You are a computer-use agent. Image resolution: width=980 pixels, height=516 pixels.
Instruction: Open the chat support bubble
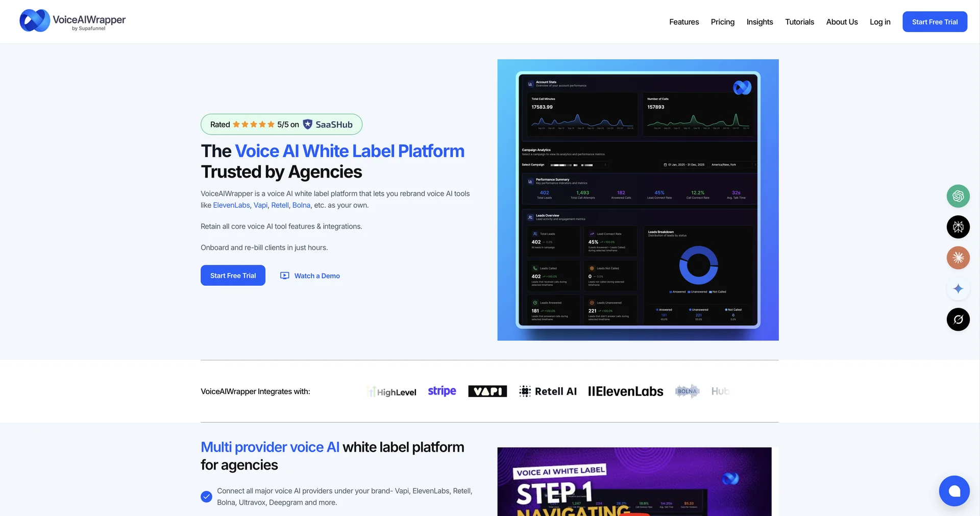[954, 490]
